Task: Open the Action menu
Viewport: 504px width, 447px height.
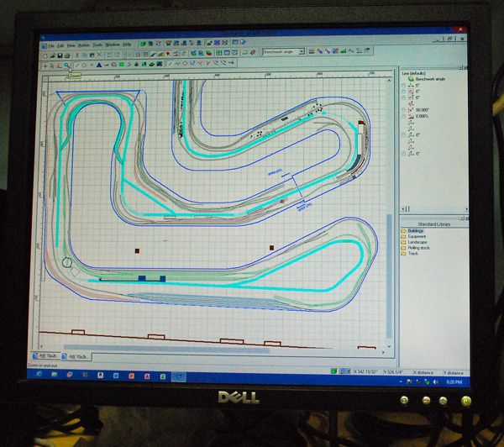Action: pyautogui.click(x=84, y=45)
